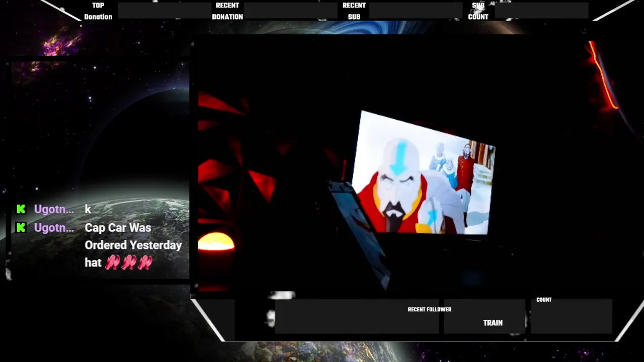The image size is (644, 362).
Task: Click the last pink emote in the chat message
Action: (145, 262)
